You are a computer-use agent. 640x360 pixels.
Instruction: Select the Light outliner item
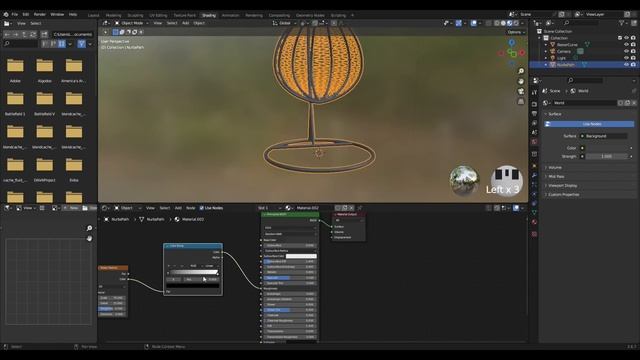(561, 58)
